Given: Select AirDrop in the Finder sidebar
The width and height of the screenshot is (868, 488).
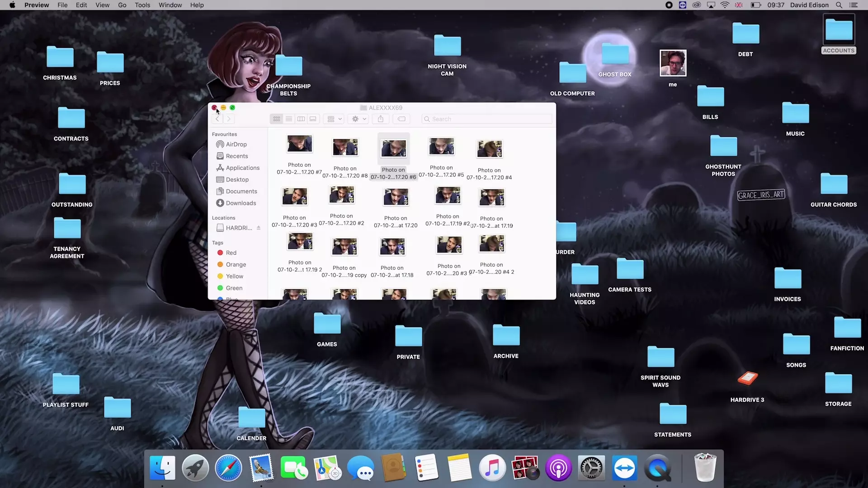Looking at the screenshot, I should point(237,144).
